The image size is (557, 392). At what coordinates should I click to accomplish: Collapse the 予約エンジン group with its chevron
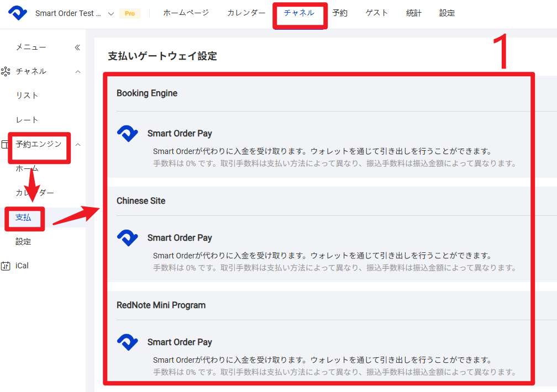[78, 144]
